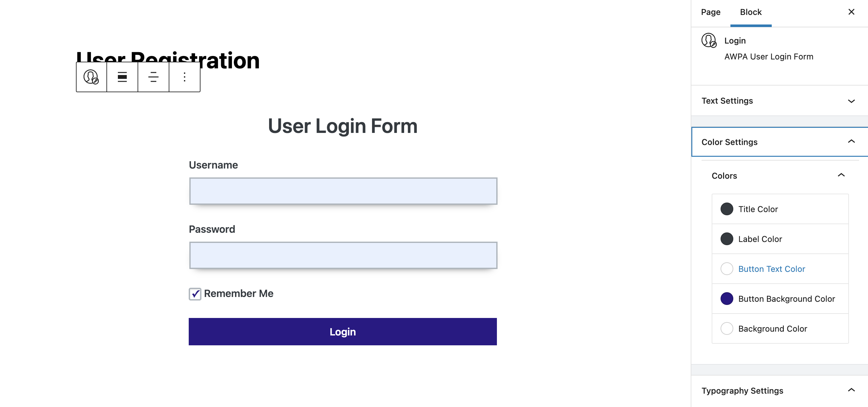Click the Username input field
This screenshot has height=407, width=868.
tap(343, 190)
